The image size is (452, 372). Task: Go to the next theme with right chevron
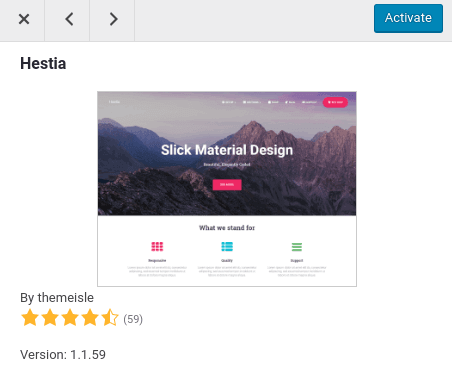click(112, 19)
